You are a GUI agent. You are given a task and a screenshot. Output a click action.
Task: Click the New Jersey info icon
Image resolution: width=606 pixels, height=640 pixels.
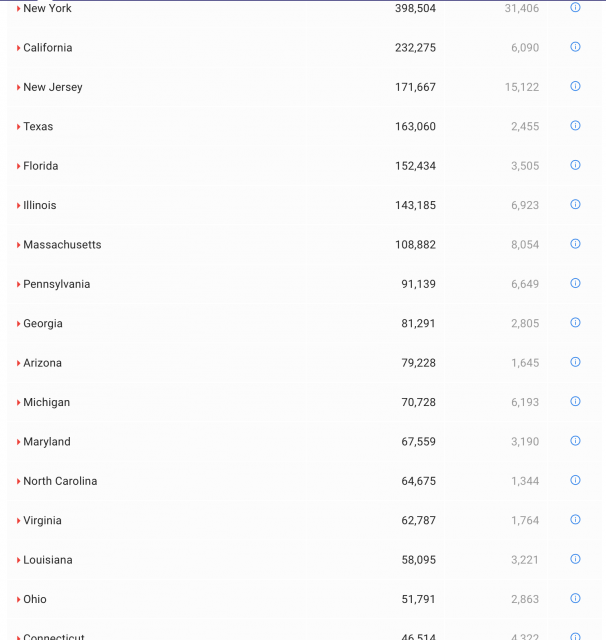[x=575, y=86]
